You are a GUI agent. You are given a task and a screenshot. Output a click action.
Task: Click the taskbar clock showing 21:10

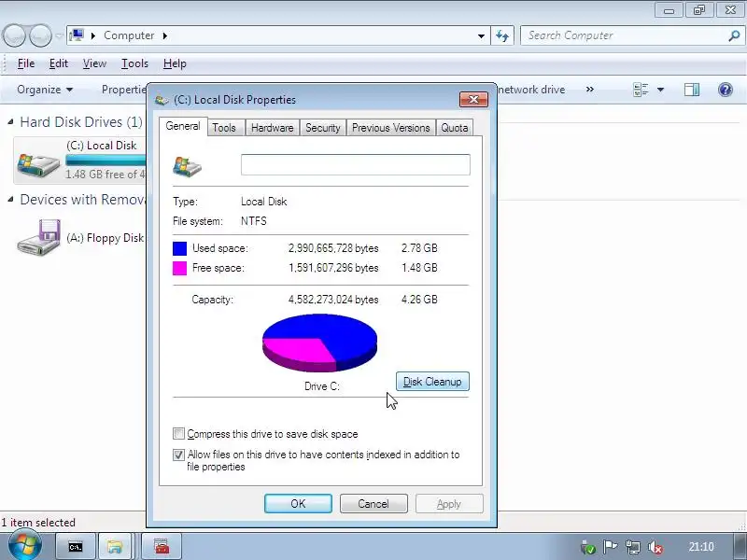pos(701,547)
